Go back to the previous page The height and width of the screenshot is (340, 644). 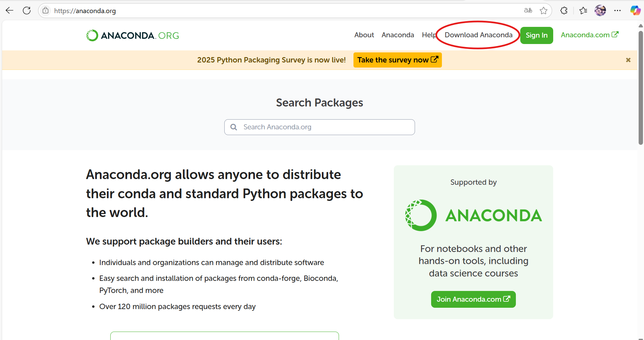[x=10, y=10]
